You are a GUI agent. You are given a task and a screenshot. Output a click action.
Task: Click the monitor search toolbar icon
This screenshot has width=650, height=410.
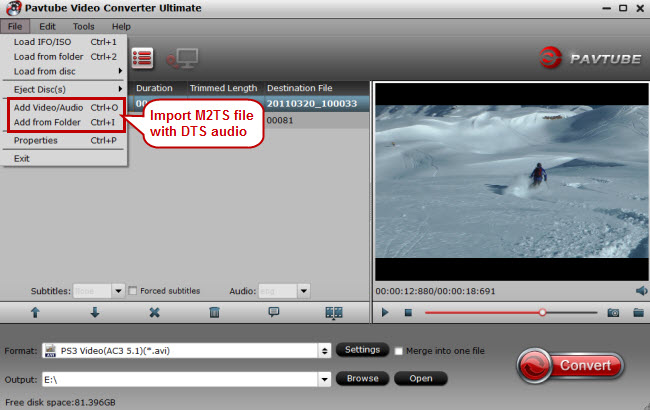click(x=183, y=58)
